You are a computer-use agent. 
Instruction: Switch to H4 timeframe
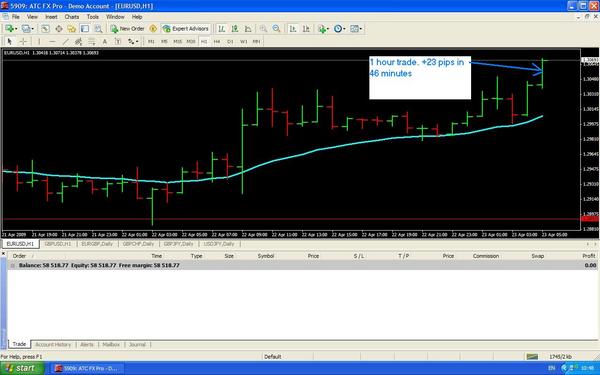217,41
